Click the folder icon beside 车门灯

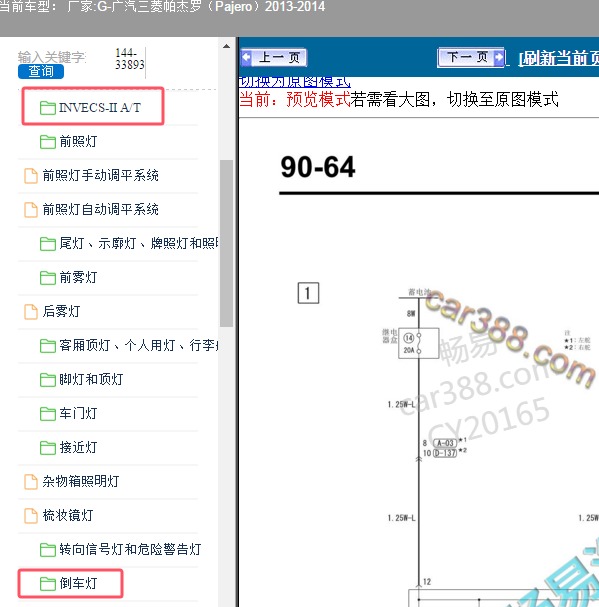point(48,414)
